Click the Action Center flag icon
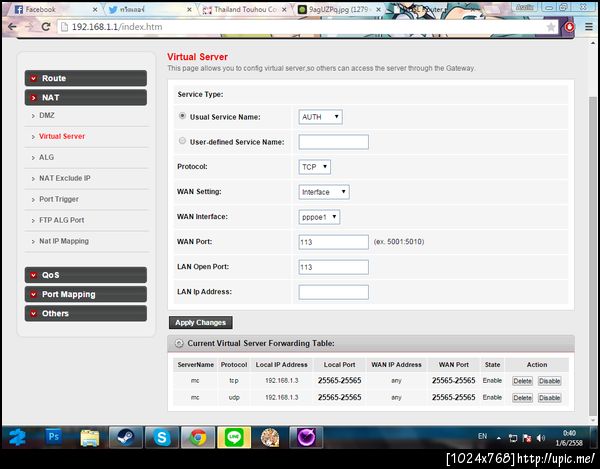This screenshot has height=469, width=600. (x=527, y=438)
